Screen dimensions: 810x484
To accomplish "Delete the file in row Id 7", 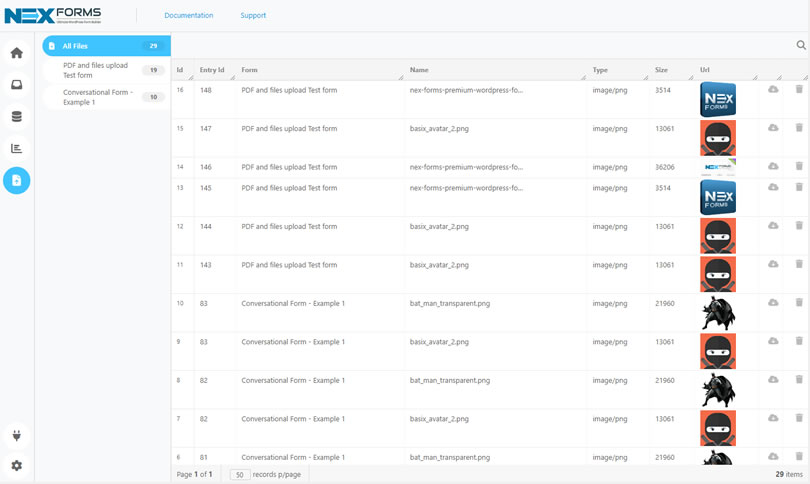I will pyautogui.click(x=799, y=418).
